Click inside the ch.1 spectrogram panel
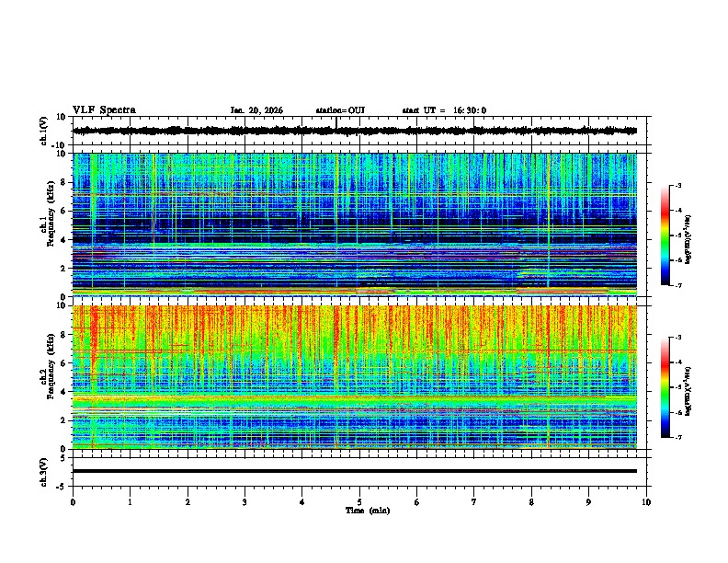Screen dimensions: 728x563 pyautogui.click(x=355, y=224)
